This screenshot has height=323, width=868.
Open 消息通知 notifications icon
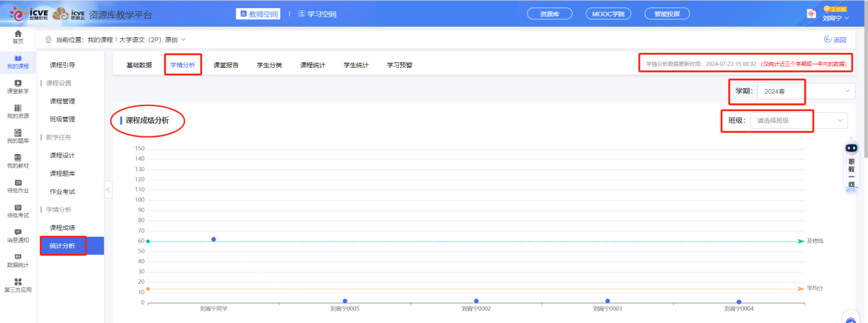[x=18, y=235]
